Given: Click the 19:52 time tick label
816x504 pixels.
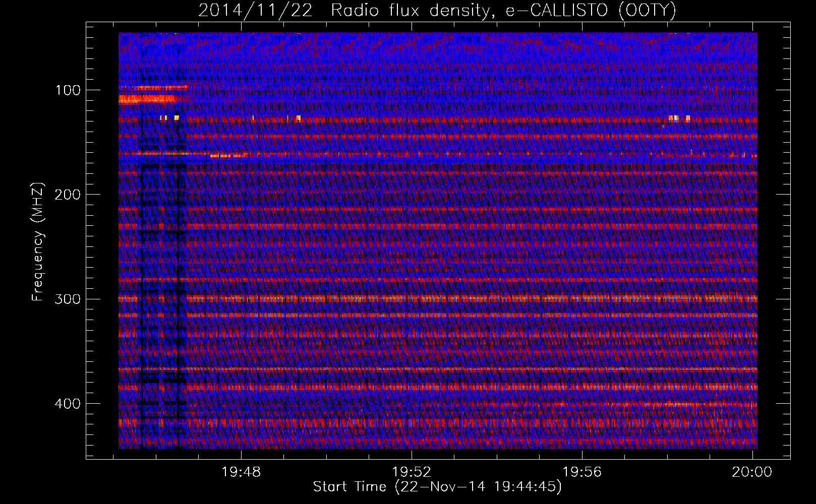Looking at the screenshot, I should coord(412,472).
